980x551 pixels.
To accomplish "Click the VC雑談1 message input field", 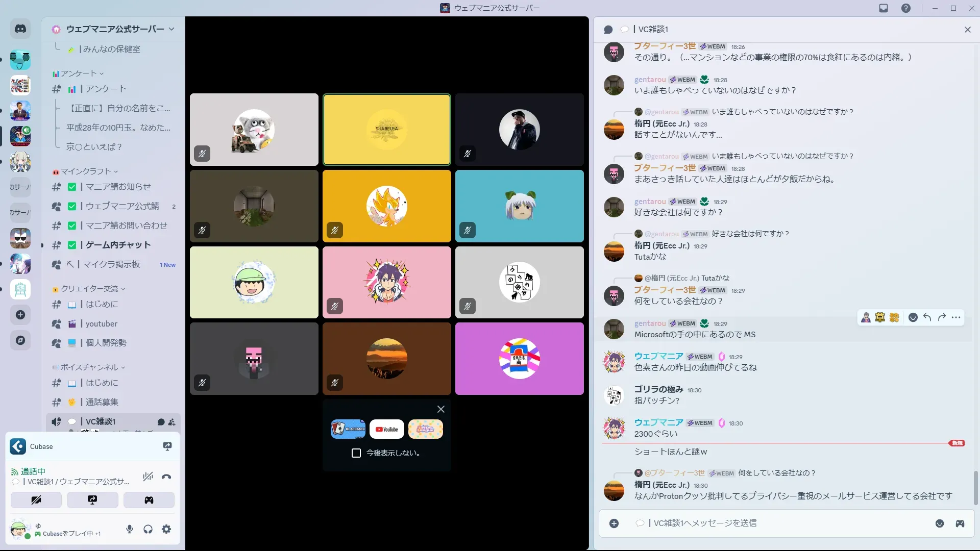I will coord(781,523).
